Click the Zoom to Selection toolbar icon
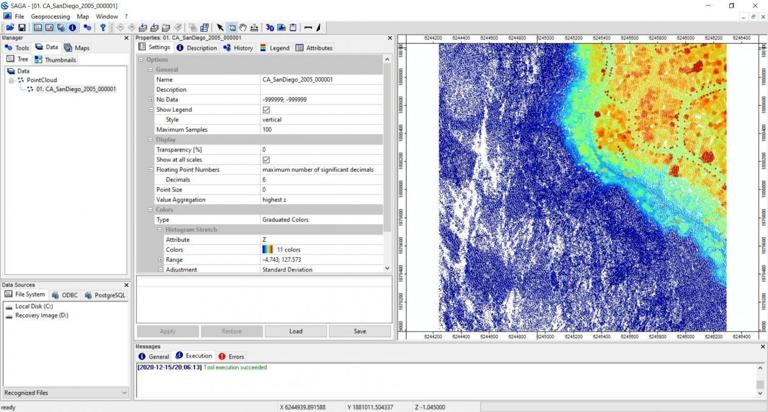768x412 pixels. coord(166,28)
